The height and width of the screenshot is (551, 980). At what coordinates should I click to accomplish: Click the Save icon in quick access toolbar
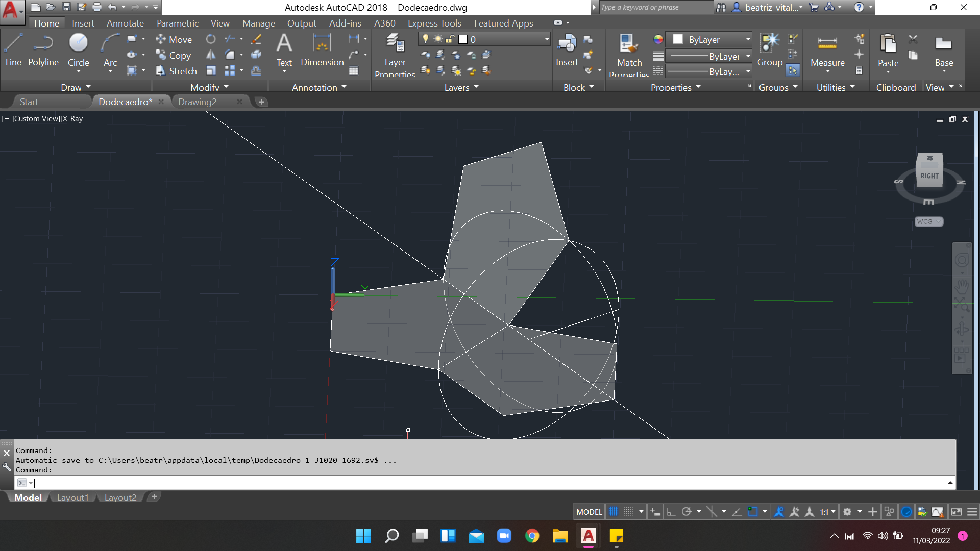tap(66, 7)
